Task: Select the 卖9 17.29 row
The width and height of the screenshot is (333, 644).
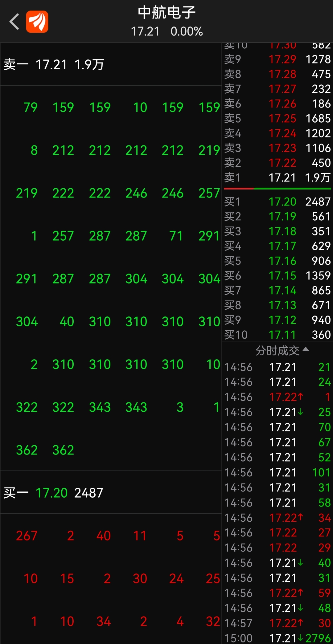Action: click(x=277, y=59)
